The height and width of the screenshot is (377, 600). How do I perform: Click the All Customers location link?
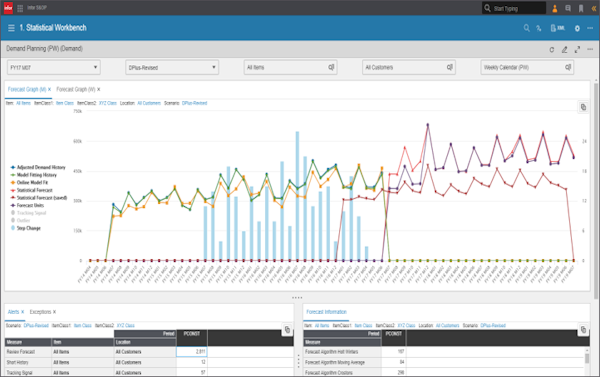coord(149,103)
